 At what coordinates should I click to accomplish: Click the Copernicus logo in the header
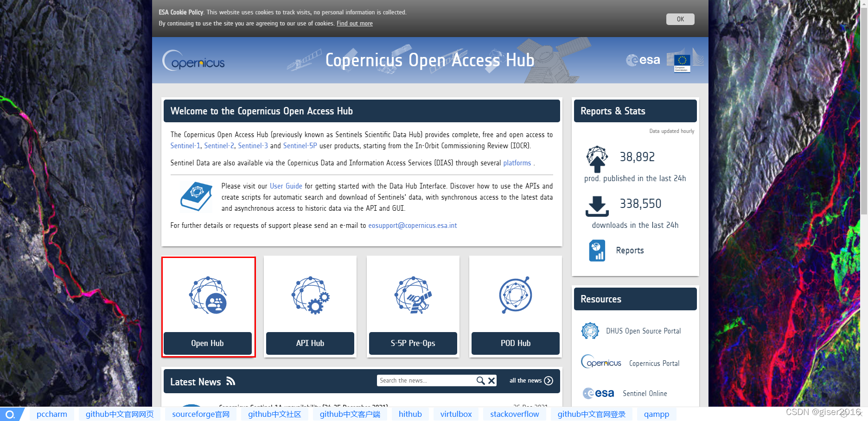pos(193,61)
